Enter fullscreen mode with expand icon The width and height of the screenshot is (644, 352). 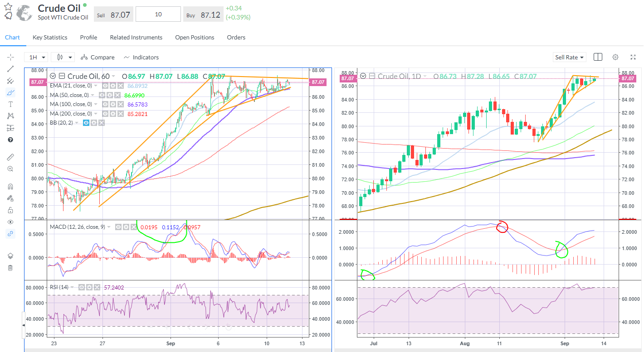(633, 57)
